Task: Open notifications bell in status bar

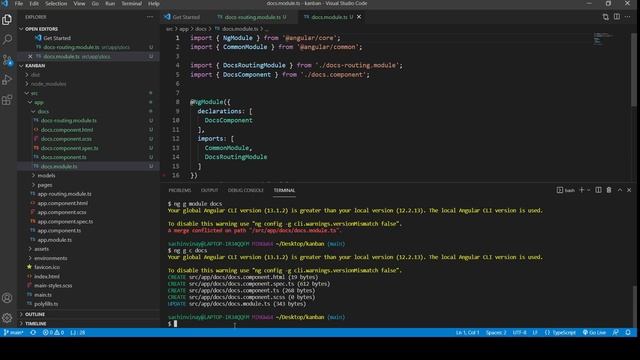Action: [x=628, y=333]
